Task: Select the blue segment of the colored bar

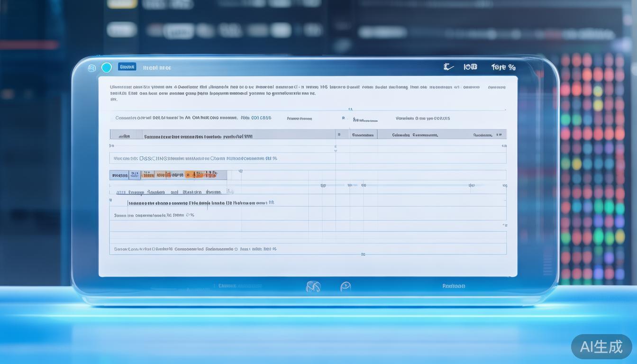Action: (x=135, y=175)
